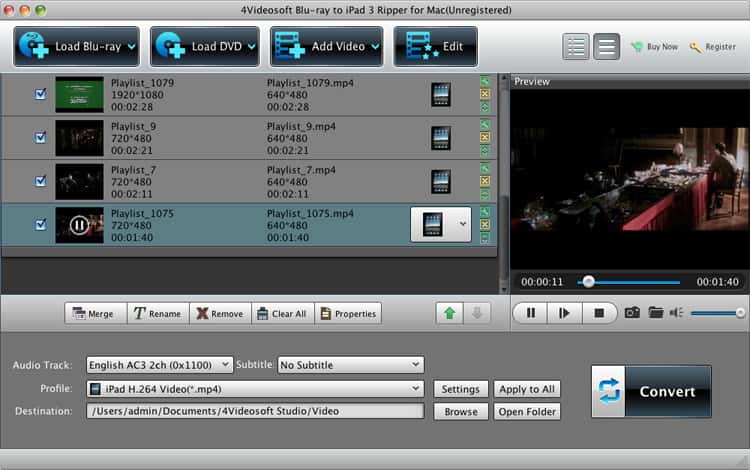Open the Edit toolbar button
Screen dimensions: 750x470
435,46
